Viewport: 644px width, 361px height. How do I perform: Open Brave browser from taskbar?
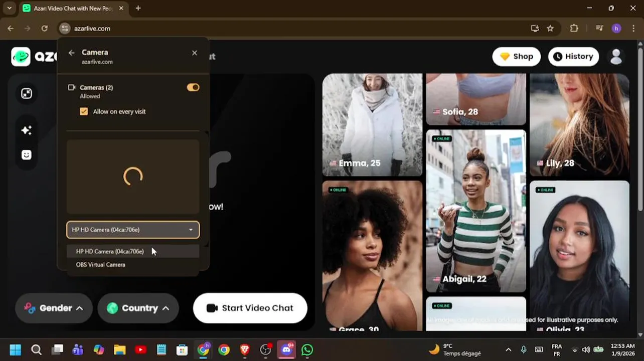(x=245, y=349)
